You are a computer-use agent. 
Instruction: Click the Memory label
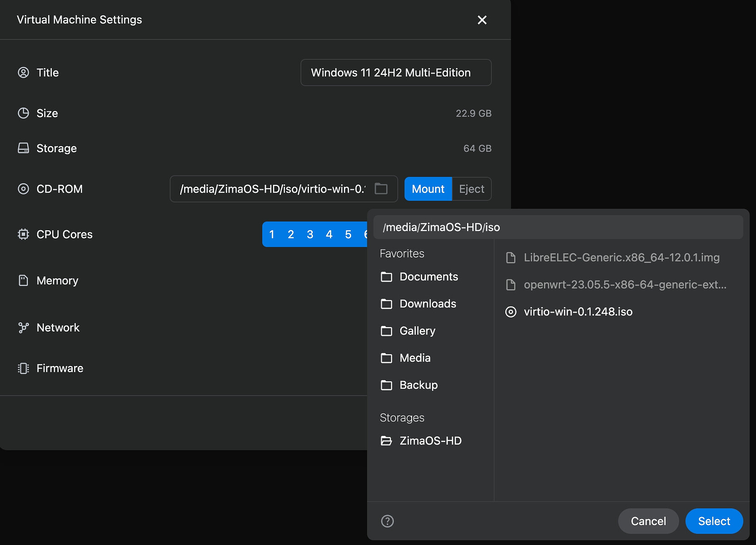click(57, 281)
